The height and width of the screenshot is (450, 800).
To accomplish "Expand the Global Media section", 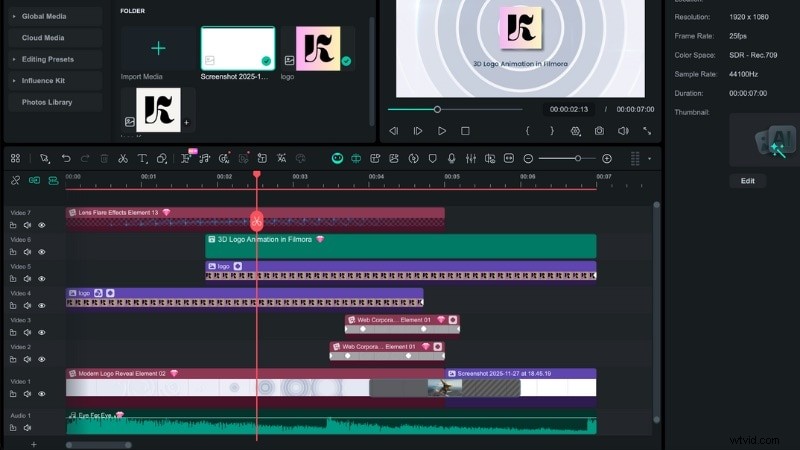I will [14, 16].
